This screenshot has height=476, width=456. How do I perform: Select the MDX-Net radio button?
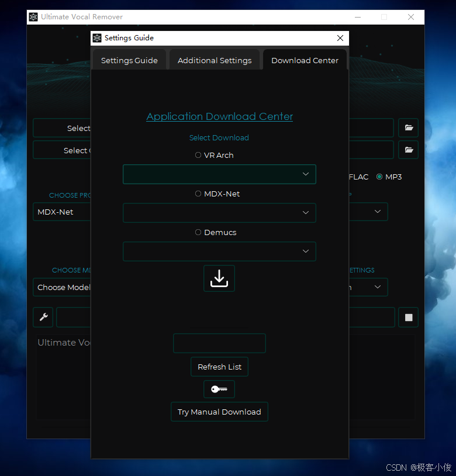coord(198,194)
